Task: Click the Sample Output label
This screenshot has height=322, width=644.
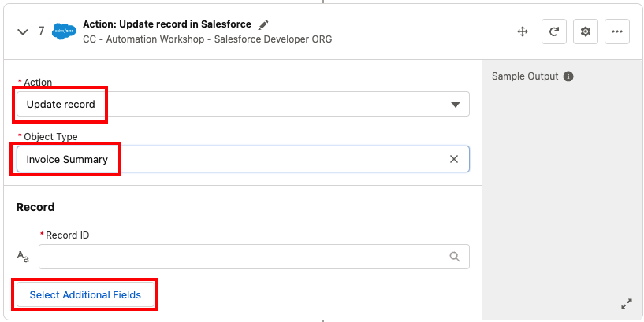Action: 525,76
